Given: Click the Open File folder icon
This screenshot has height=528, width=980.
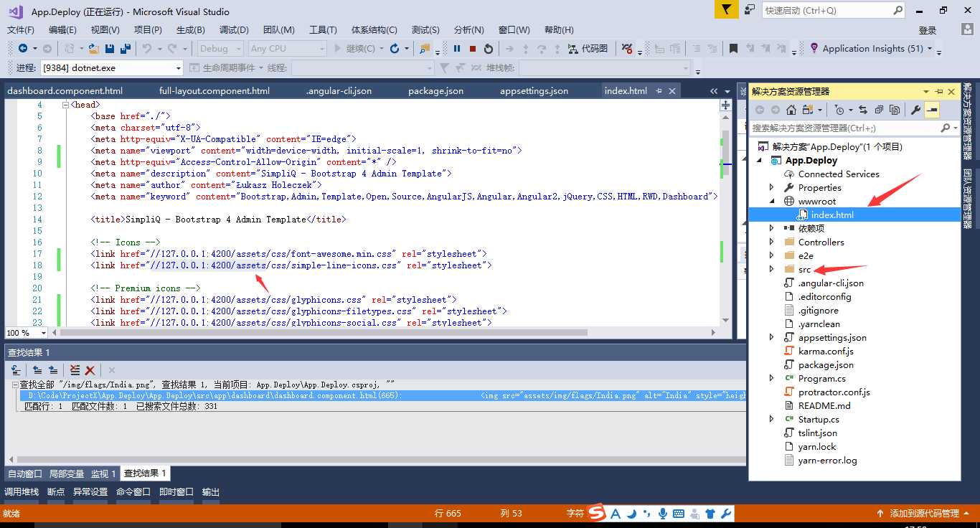Looking at the screenshot, I should point(94,49).
